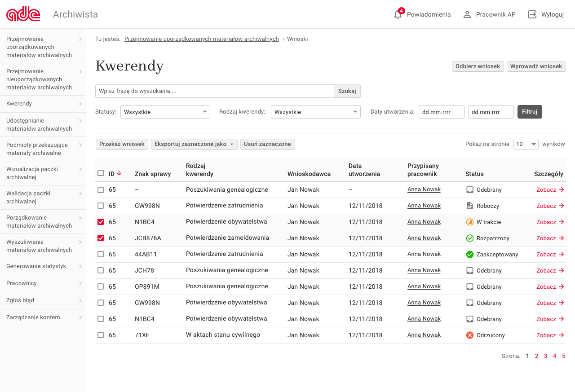This screenshot has height=392, width=575.
Task: Select Generowanie statystyk in the sidebar
Action: coord(43,266)
